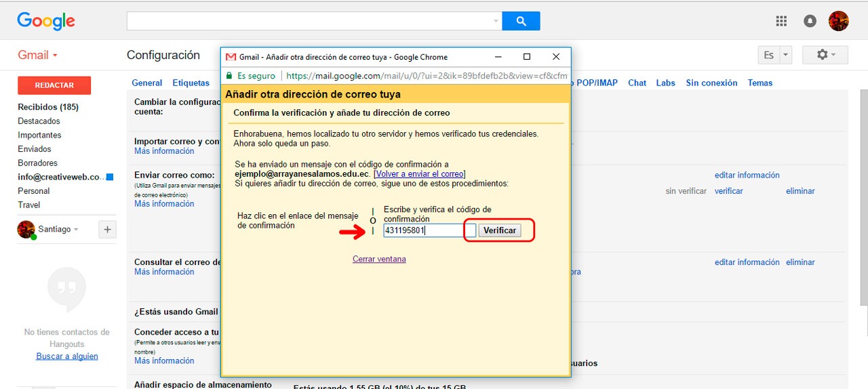Click the confirmation code input field
The image size is (868, 389).
pos(430,230)
